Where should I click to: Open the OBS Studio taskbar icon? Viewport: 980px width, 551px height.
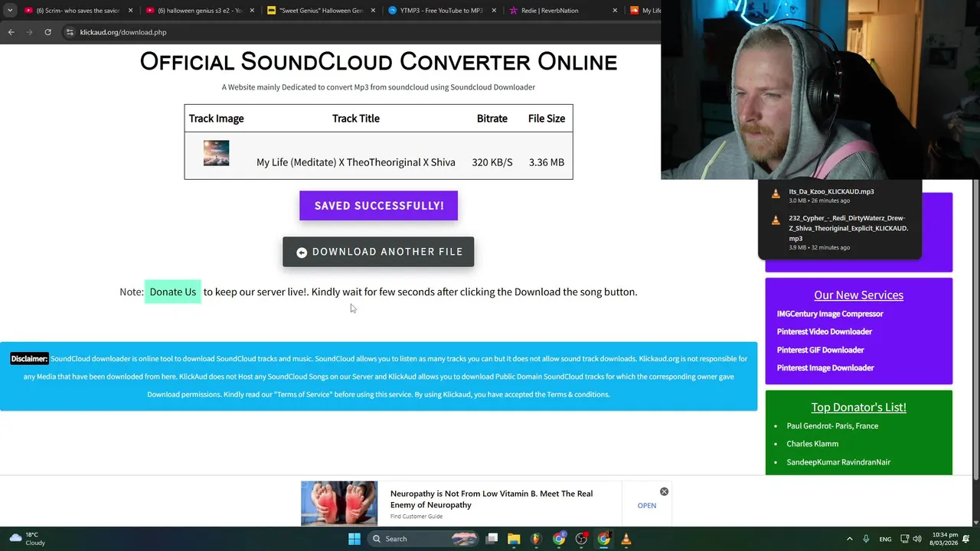point(581,539)
